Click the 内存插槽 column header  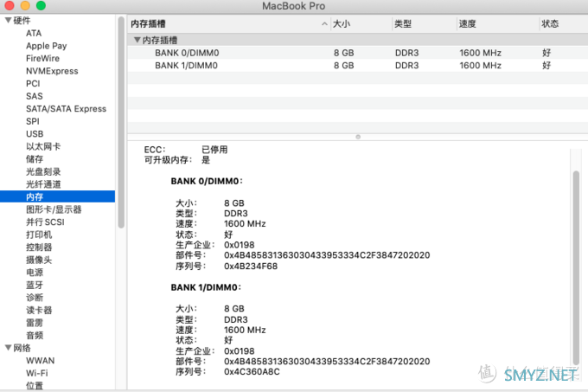[x=229, y=24]
